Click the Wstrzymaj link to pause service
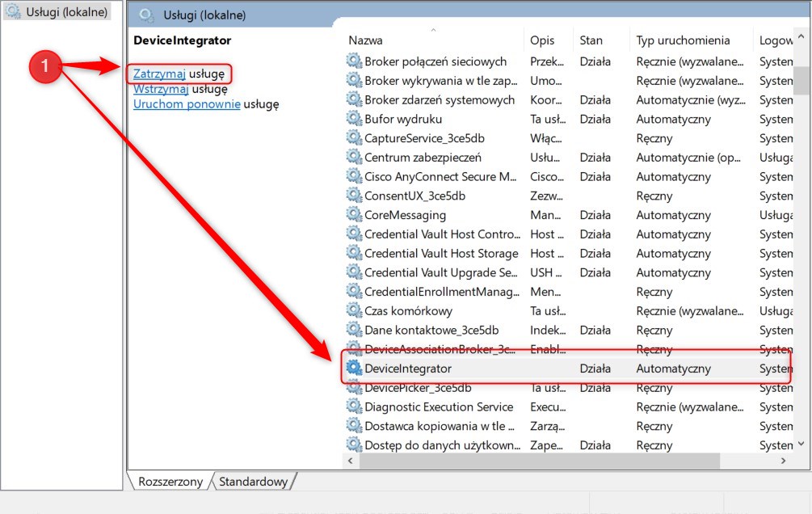Image resolution: width=812 pixels, height=514 pixels. tap(161, 89)
